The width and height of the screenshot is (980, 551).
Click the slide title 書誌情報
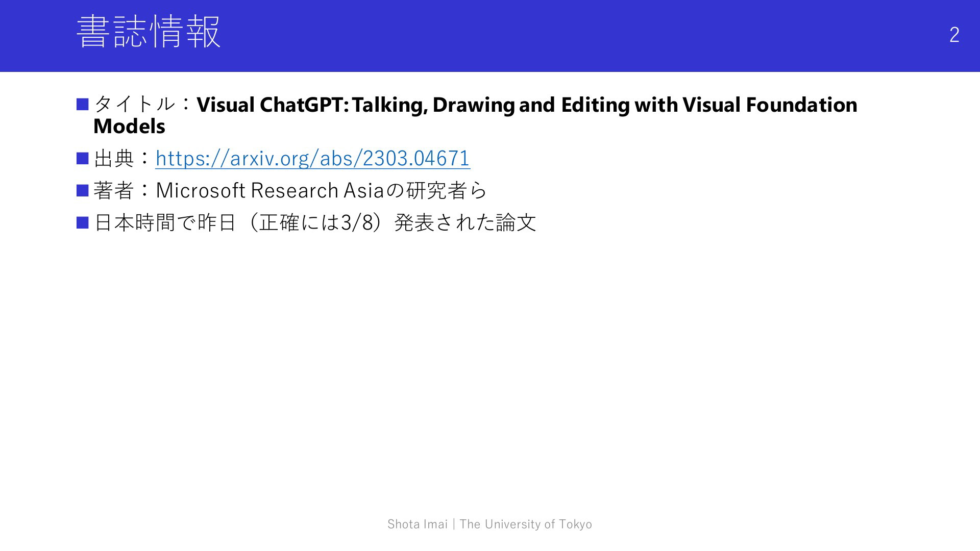(149, 32)
